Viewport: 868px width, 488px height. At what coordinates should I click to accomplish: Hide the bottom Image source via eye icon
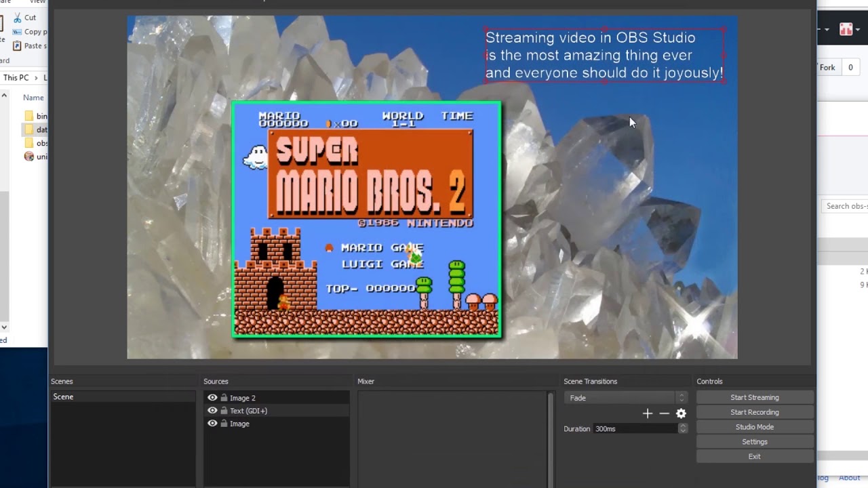212,424
